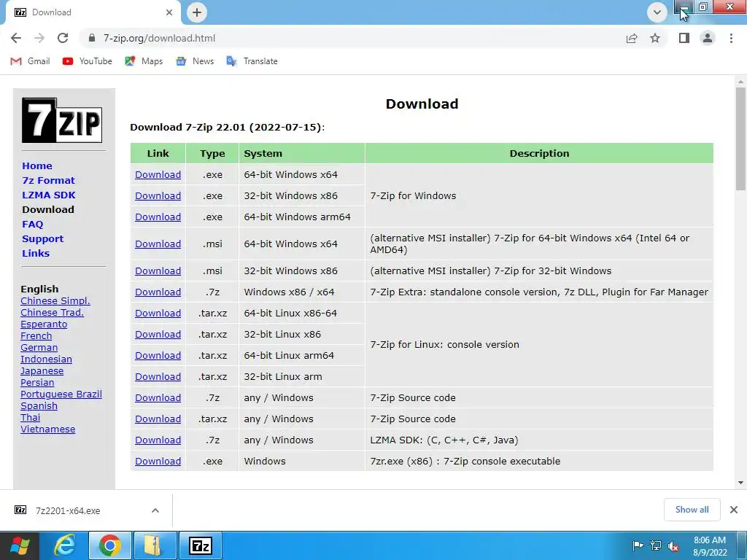747x560 pixels.
Task: Download .exe for 64-bit Windows arm64
Action: (x=158, y=217)
